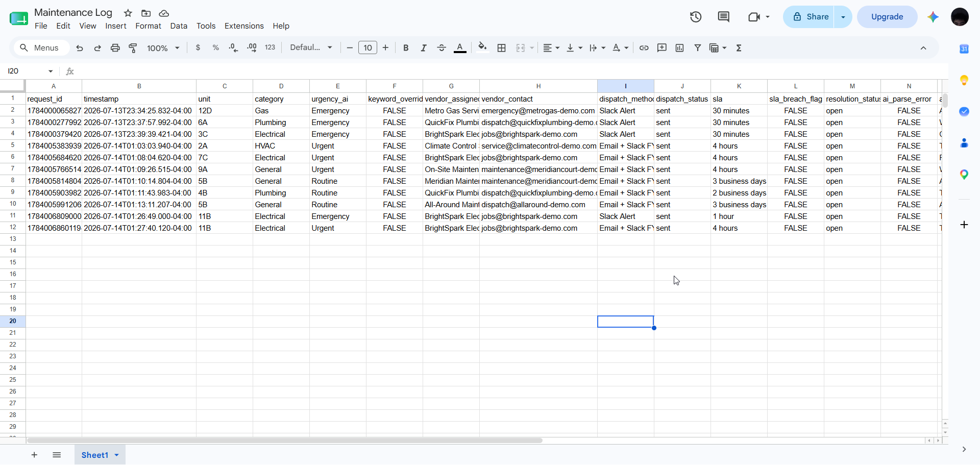The height and width of the screenshot is (465, 980).
Task: Open the Share options dropdown arrow
Action: 843,17
